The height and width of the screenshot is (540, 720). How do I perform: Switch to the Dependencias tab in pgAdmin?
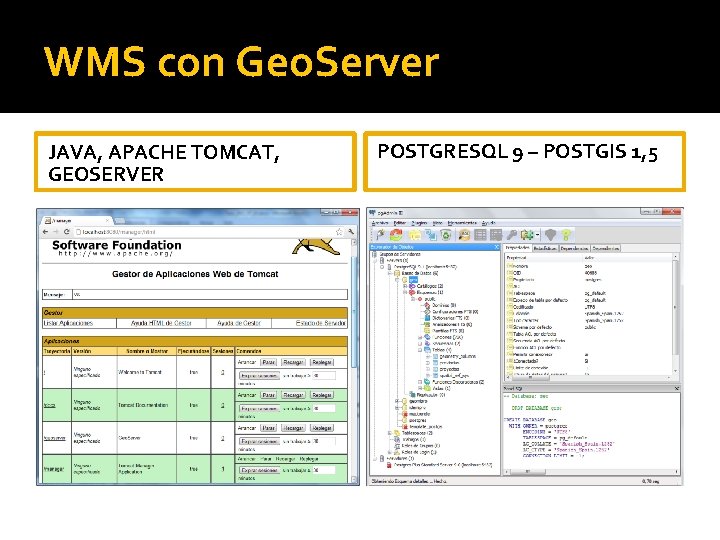(574, 248)
